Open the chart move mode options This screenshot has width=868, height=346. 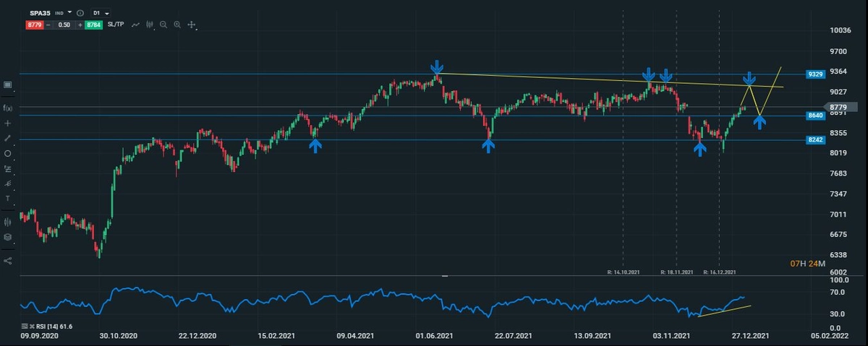(x=192, y=25)
